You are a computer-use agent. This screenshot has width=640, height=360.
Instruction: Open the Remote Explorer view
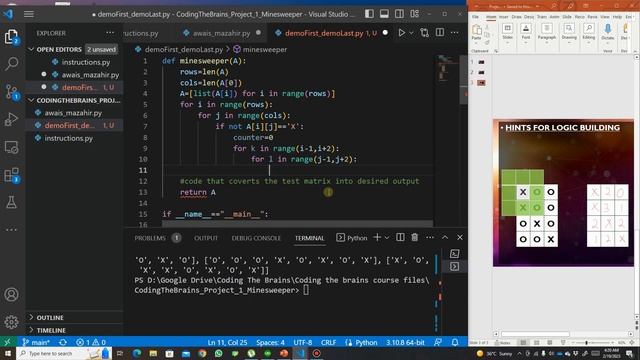(x=11, y=147)
